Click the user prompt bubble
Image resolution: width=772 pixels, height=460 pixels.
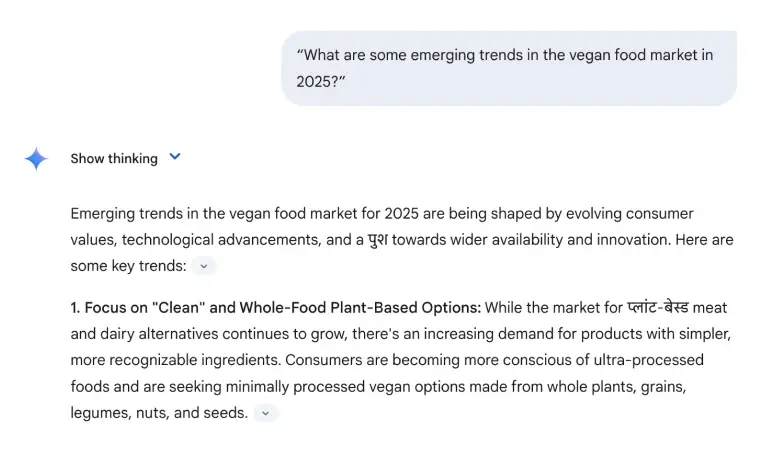(x=508, y=68)
